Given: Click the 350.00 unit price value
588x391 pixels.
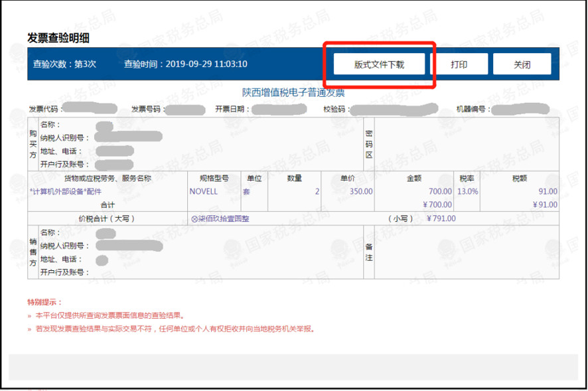Looking at the screenshot, I should point(361,191).
